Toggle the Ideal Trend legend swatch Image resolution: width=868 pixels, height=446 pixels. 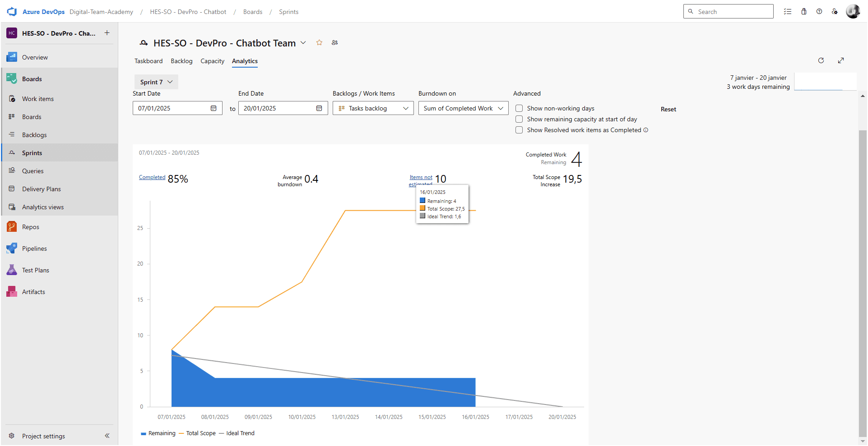[x=221, y=433]
